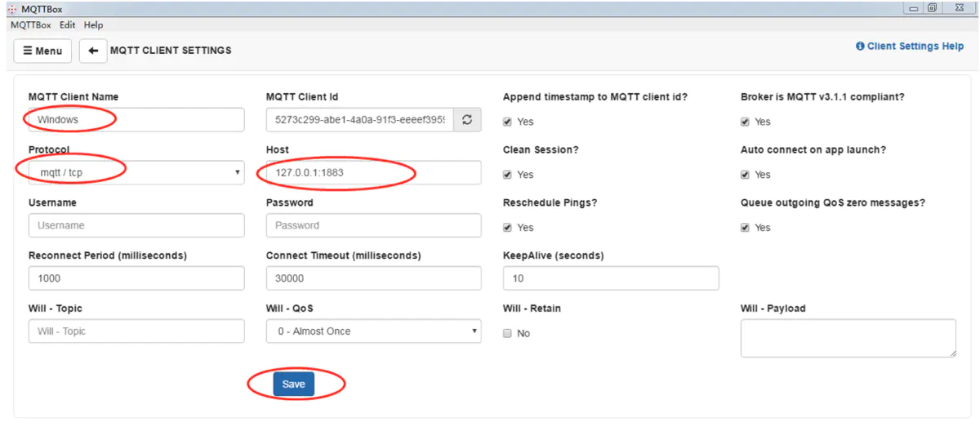The image size is (980, 427).
Task: Minimize the MQTTBox window
Action: pos(912,8)
